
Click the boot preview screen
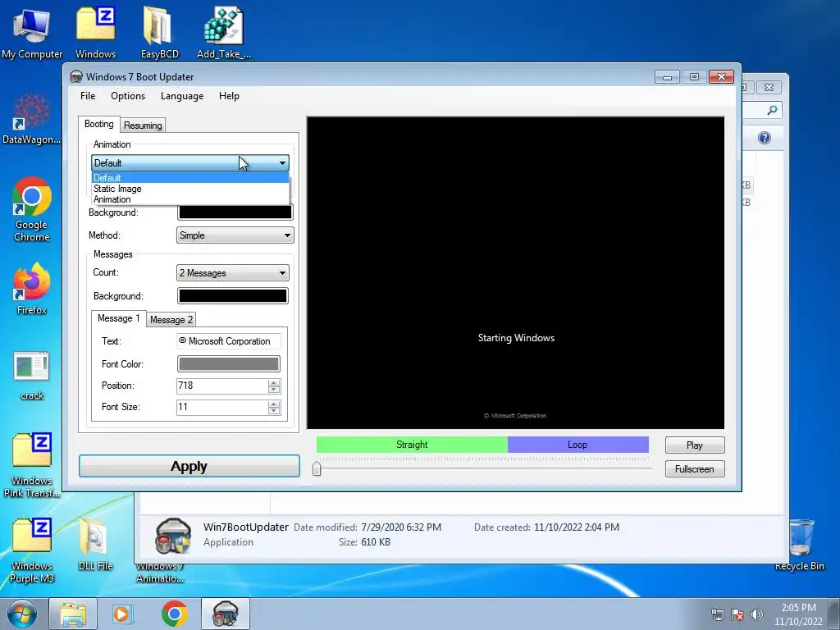tap(515, 272)
